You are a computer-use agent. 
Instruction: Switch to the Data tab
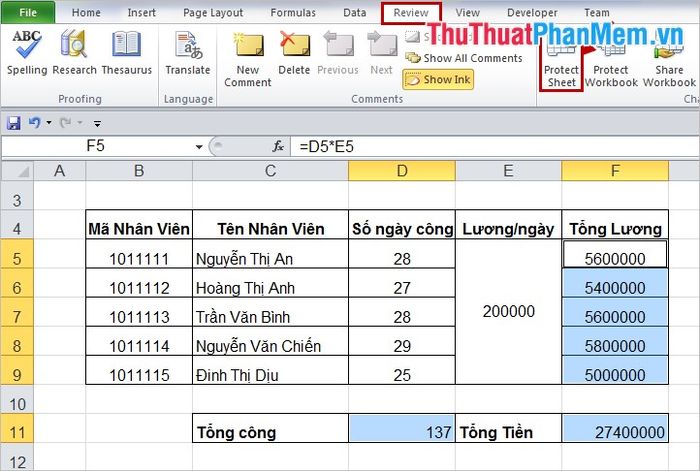point(354,13)
